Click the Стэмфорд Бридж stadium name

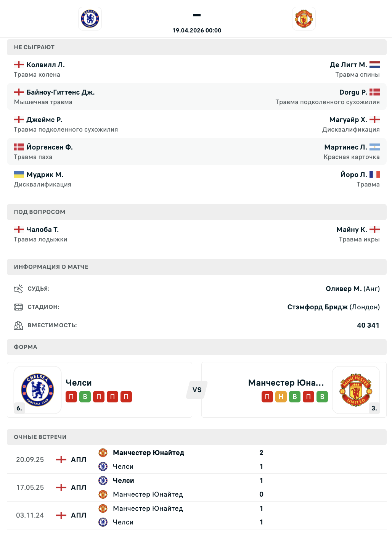click(x=317, y=307)
